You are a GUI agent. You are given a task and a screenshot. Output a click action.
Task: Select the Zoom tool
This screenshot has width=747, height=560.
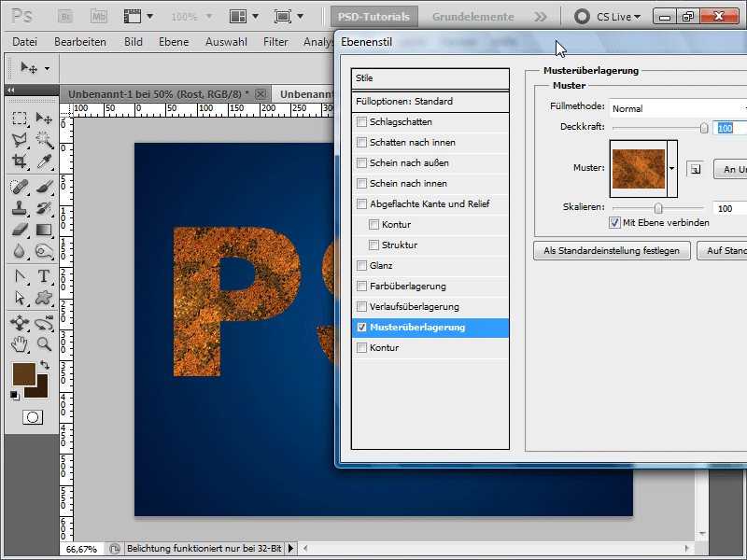[44, 344]
